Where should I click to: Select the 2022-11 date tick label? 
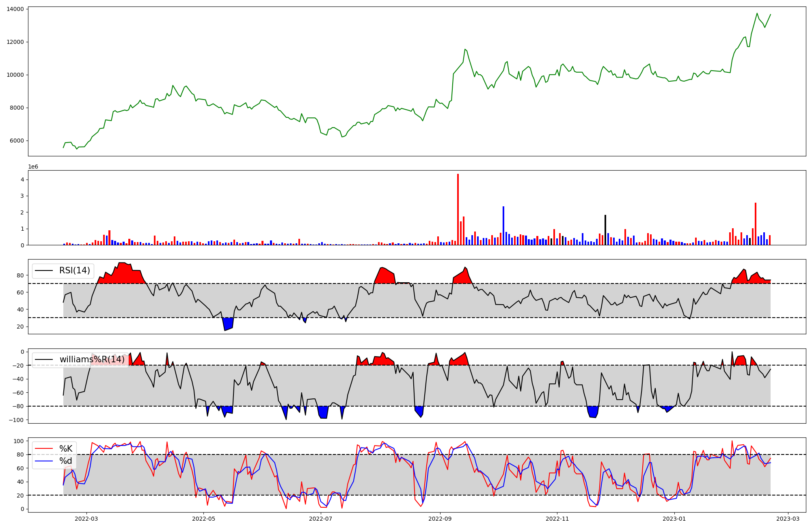[557, 519]
